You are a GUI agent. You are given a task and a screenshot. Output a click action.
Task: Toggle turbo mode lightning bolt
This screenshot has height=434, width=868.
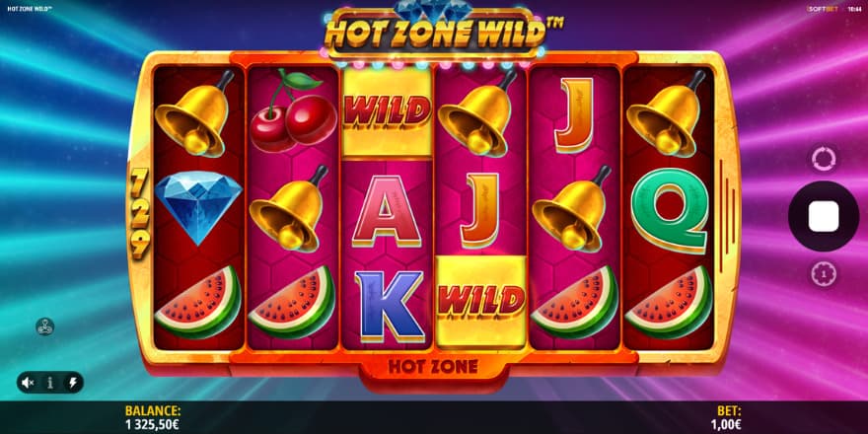(73, 382)
